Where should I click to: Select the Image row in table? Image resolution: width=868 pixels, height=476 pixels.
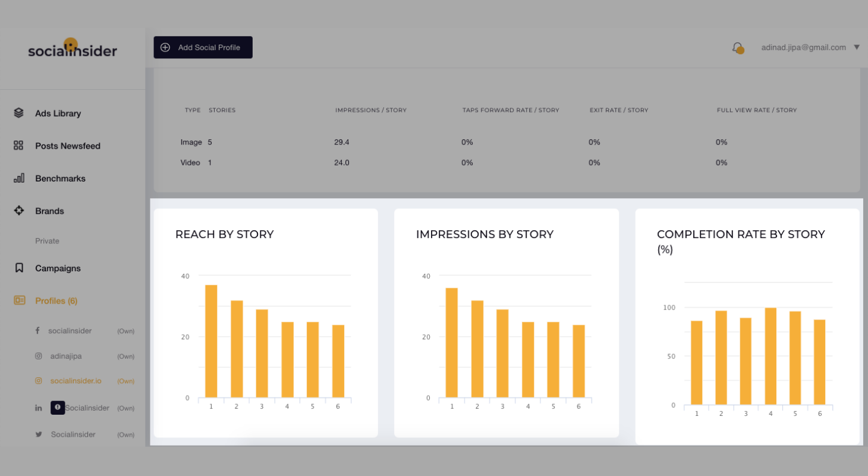(507, 142)
